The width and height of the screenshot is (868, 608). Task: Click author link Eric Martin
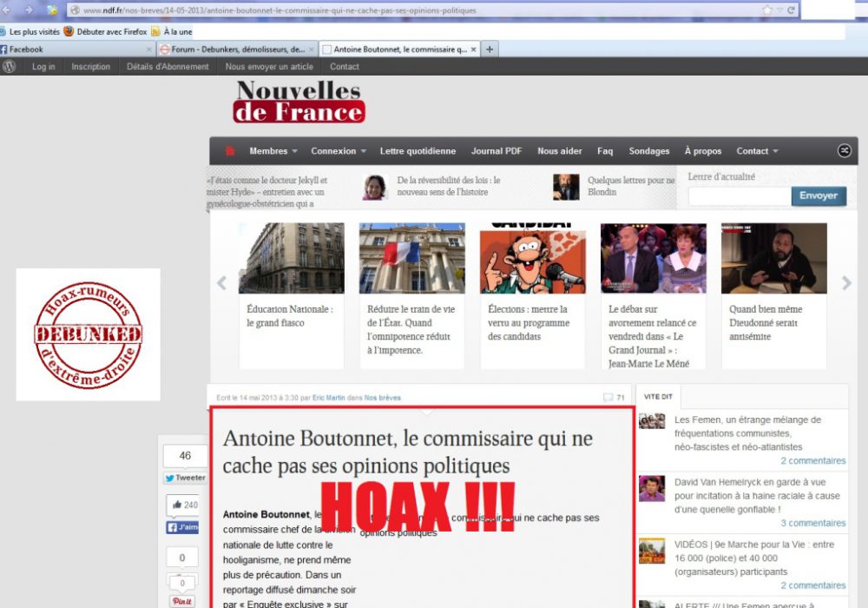tap(328, 398)
